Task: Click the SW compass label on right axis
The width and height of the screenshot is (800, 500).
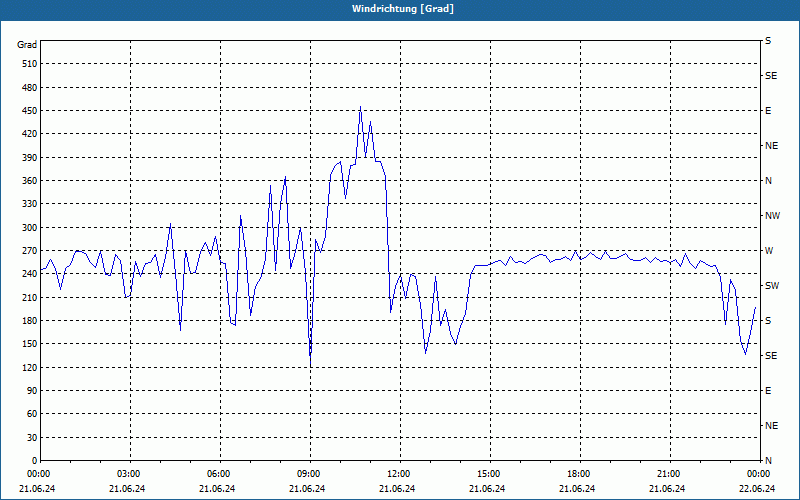Action: click(772, 286)
